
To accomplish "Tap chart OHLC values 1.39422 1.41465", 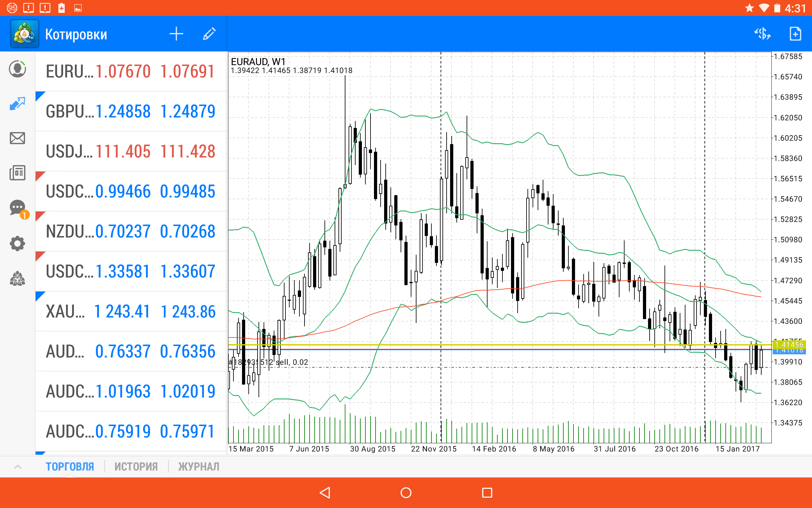I will tap(291, 70).
